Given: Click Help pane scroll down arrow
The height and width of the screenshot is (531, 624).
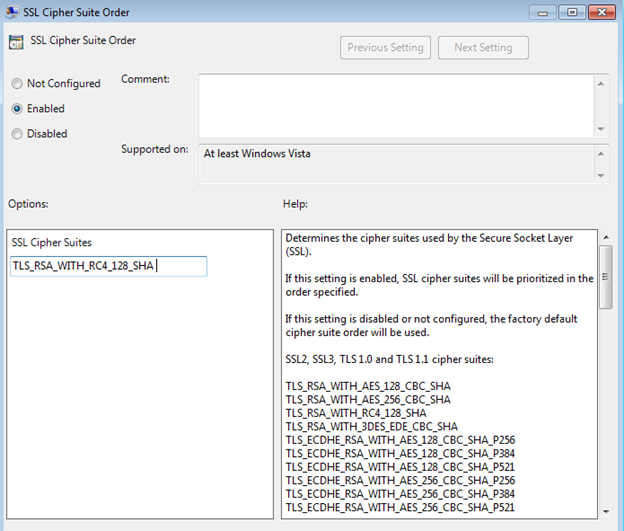Looking at the screenshot, I should 605,511.
